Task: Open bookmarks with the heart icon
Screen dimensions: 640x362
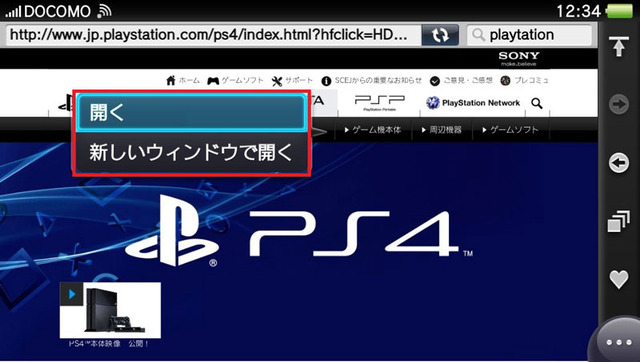Action: (x=619, y=280)
